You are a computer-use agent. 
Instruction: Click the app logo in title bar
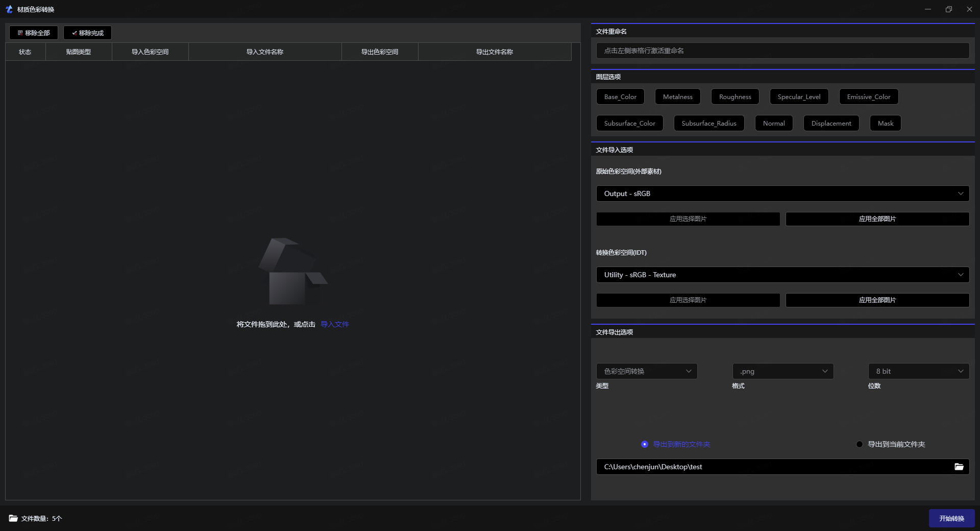click(9, 9)
